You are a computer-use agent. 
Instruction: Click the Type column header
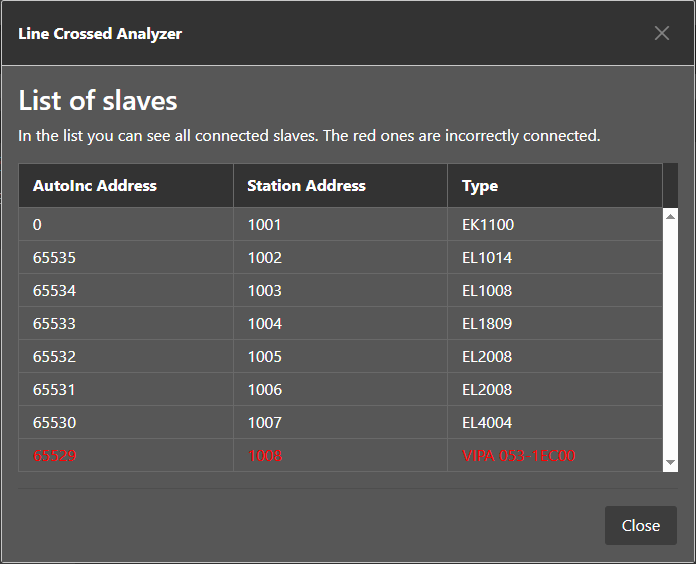coord(480,185)
